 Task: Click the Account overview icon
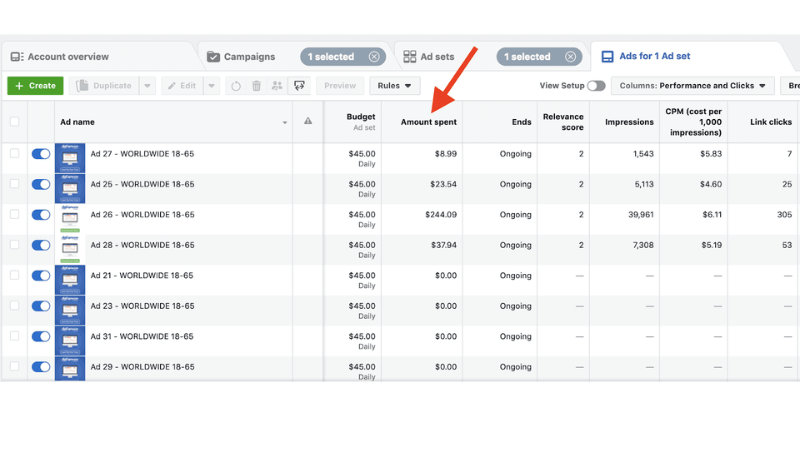coord(17,57)
